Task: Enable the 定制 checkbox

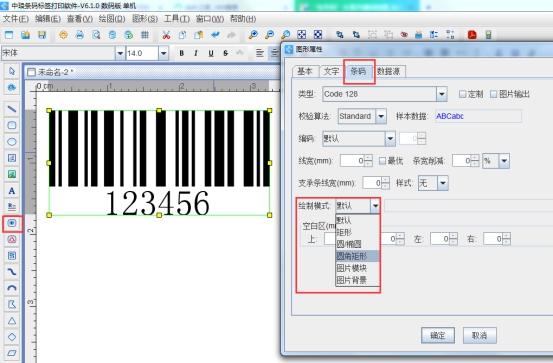Action: pos(462,94)
